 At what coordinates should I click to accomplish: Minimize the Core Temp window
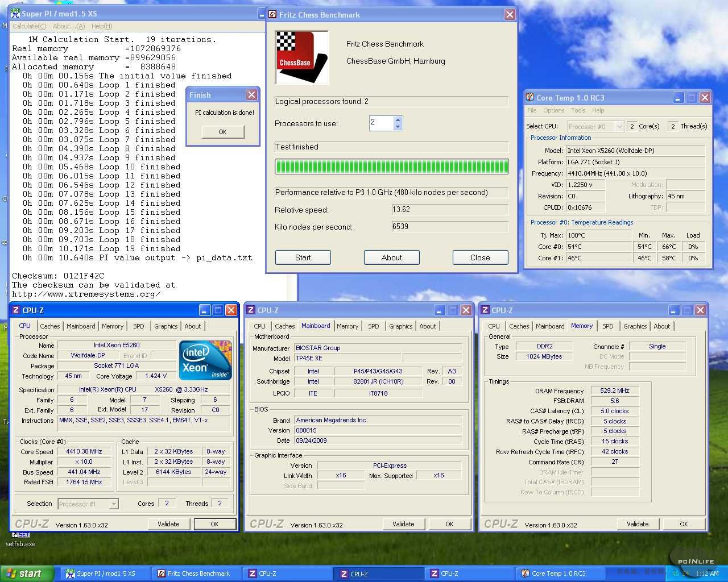(679, 98)
